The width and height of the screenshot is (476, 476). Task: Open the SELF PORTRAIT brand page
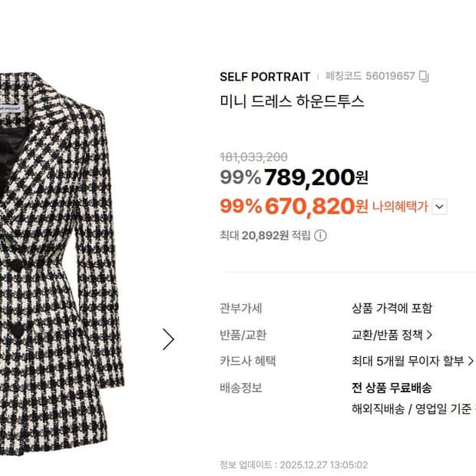265,77
